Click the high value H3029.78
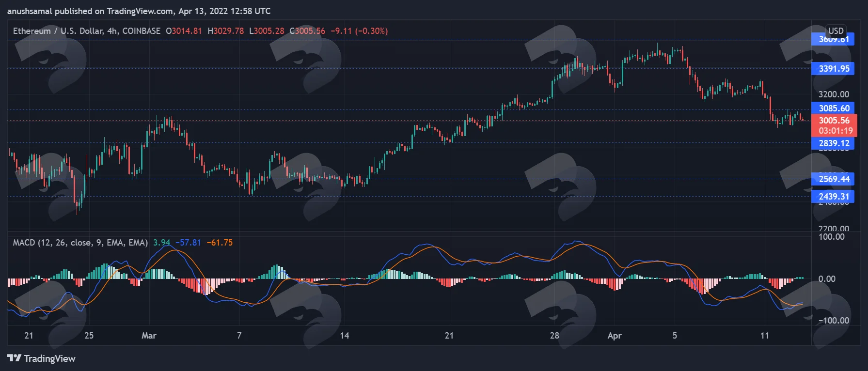The image size is (868, 371). [226, 31]
